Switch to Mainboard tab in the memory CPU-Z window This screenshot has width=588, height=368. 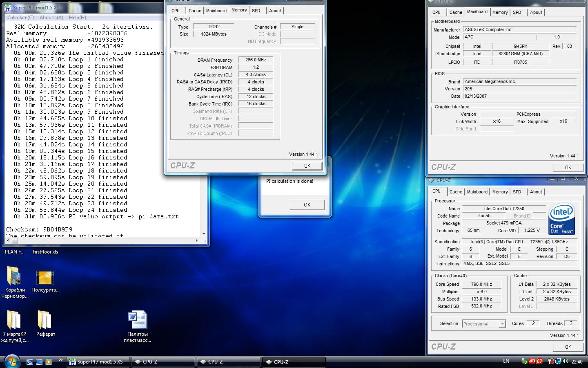(x=216, y=11)
